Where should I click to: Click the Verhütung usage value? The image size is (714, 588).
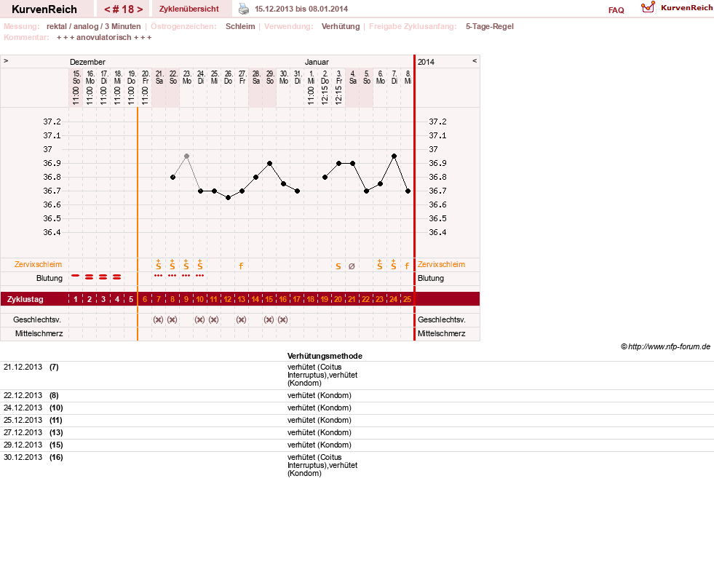point(341,26)
